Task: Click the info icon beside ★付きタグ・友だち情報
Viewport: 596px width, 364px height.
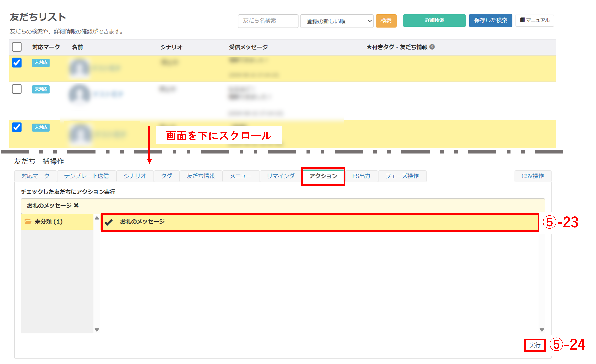Action: tap(432, 47)
